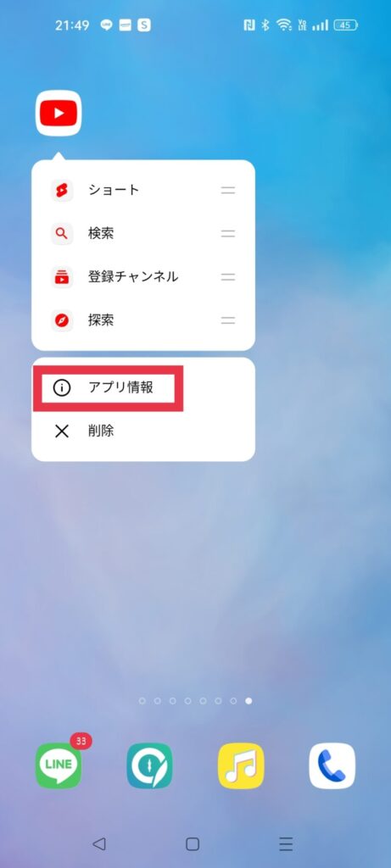
Task: Tap the ショート shortcut label
Action: (x=114, y=191)
